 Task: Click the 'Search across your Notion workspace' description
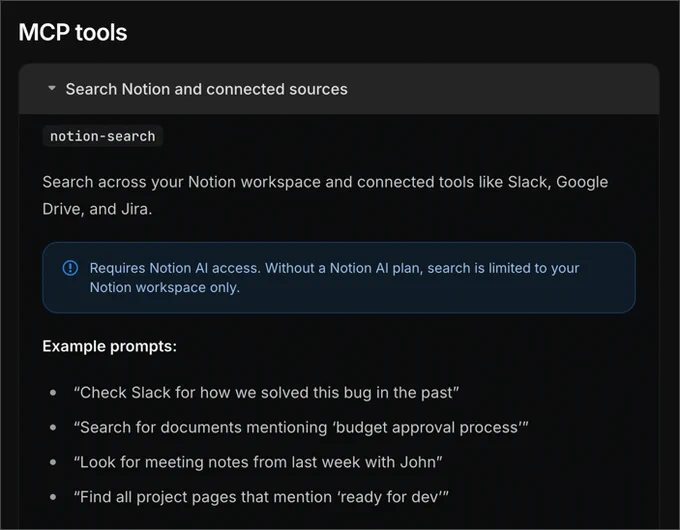[325, 195]
